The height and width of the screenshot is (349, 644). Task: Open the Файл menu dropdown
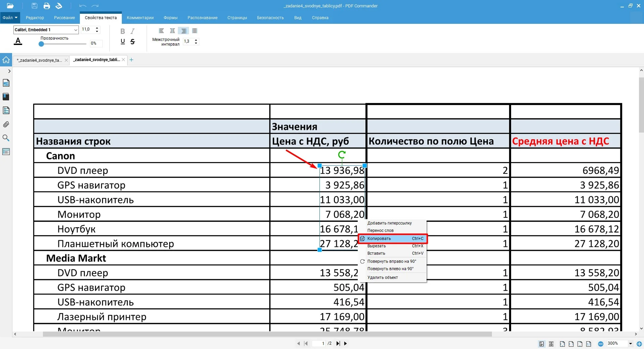(x=10, y=18)
